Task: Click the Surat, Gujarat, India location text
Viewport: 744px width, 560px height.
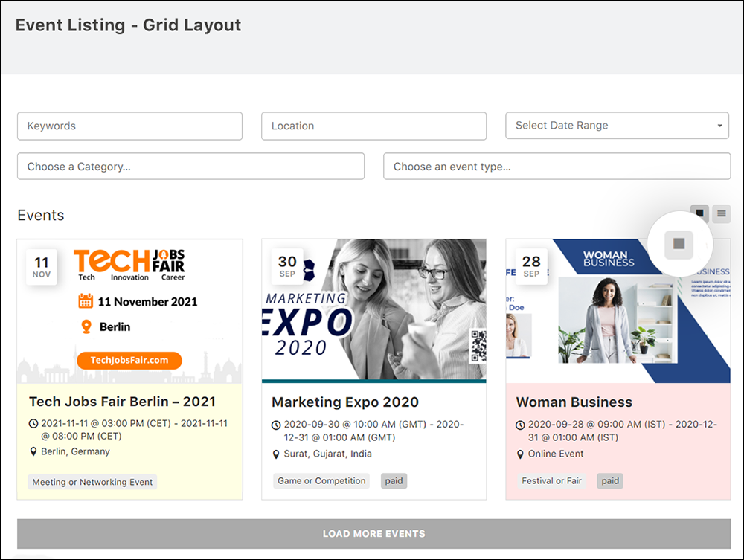Action: [328, 454]
